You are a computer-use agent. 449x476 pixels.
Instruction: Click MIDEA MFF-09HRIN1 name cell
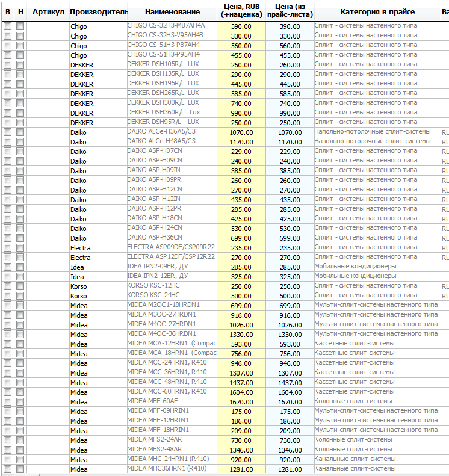tap(172, 412)
